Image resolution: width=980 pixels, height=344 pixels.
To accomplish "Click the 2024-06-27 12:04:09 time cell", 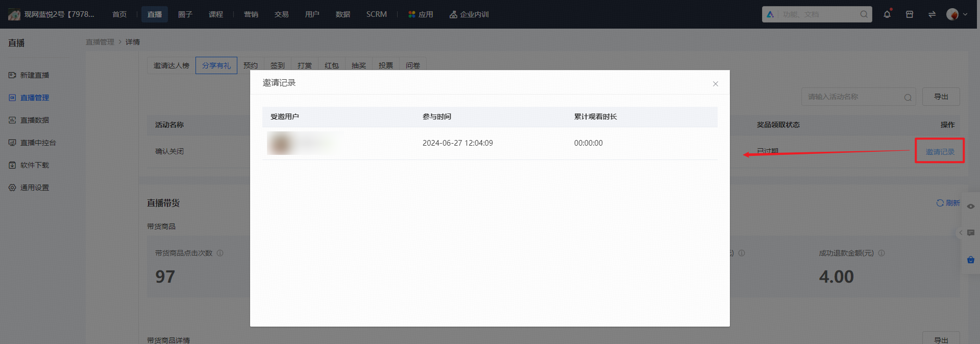I will 458,143.
